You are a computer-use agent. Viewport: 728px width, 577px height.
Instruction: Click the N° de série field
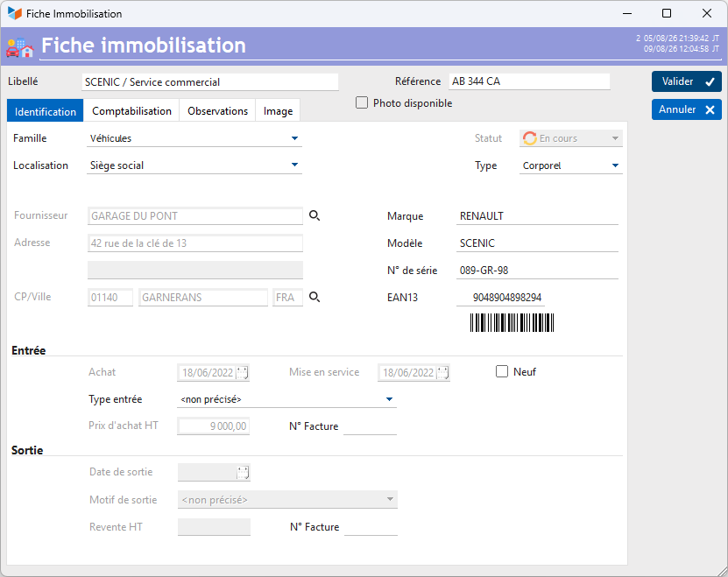(537, 271)
